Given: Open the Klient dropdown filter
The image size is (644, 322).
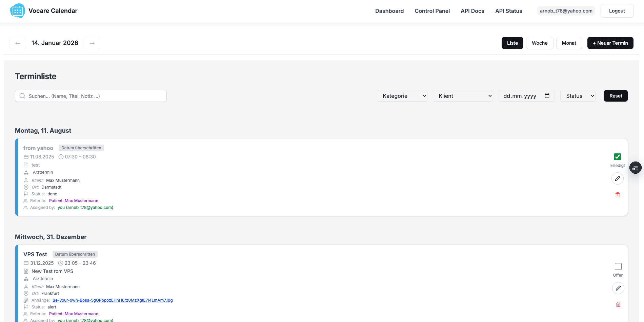Looking at the screenshot, I should pos(463,96).
